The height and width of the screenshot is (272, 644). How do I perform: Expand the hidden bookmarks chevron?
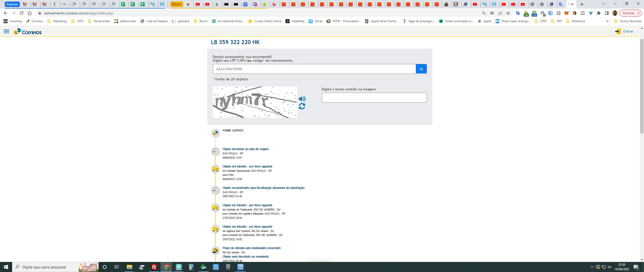608,21
